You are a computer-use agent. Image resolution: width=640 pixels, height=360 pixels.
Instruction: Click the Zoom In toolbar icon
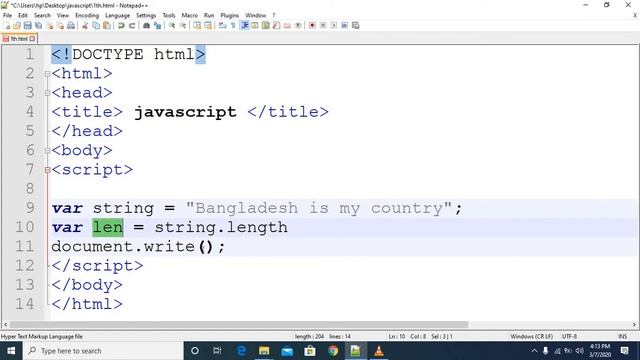point(172,26)
